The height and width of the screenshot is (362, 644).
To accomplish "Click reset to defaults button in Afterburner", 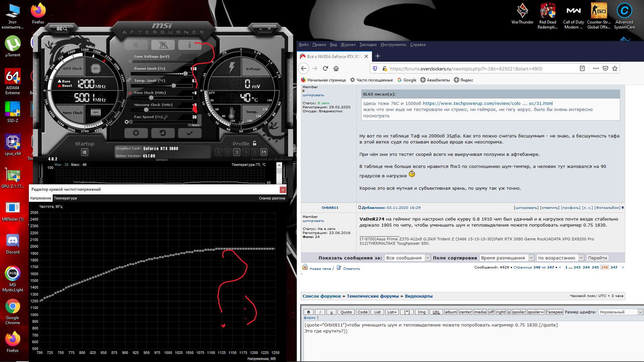I will click(x=163, y=133).
